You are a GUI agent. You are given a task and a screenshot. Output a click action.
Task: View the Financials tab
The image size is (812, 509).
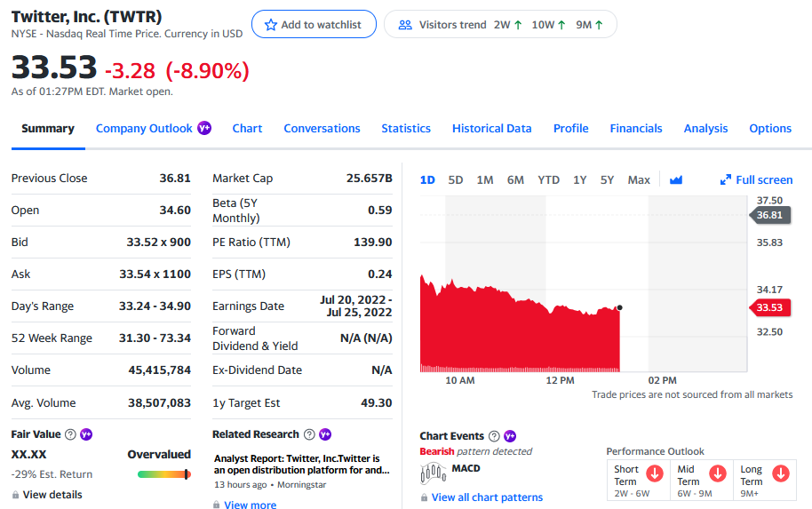[x=636, y=129]
